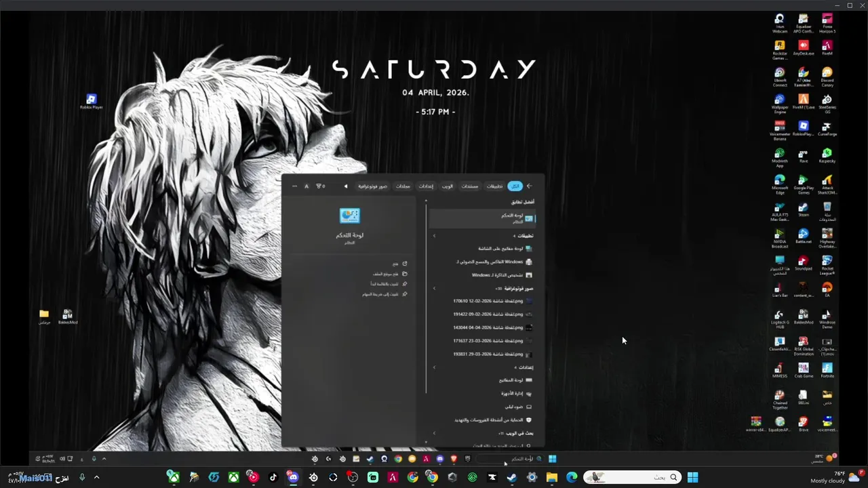
Task: Launch Forza Horizon 5 desktop shortcut
Action: pos(827,24)
